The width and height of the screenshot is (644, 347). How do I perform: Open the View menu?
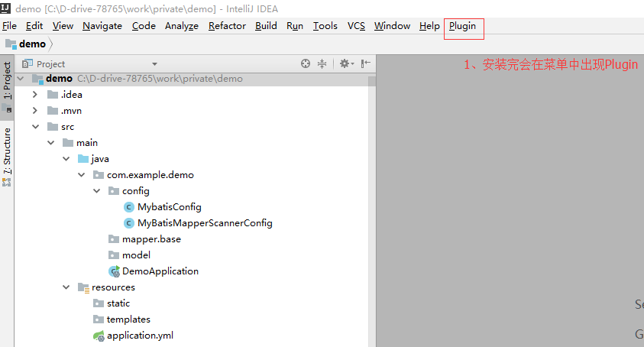pos(63,26)
